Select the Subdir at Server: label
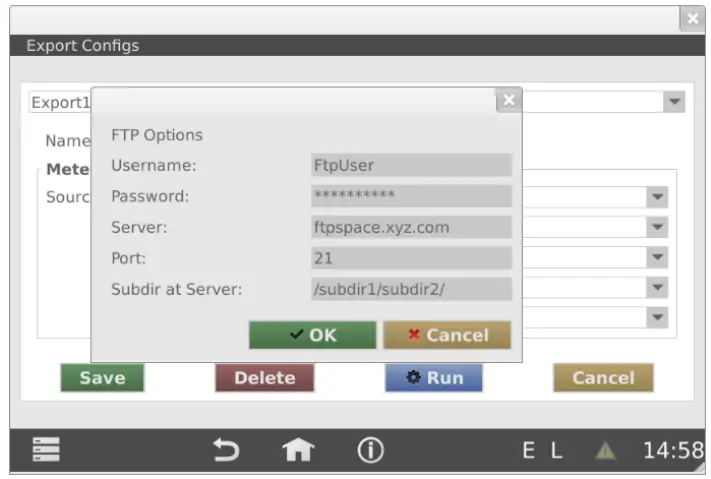The width and height of the screenshot is (711, 479). point(176,289)
